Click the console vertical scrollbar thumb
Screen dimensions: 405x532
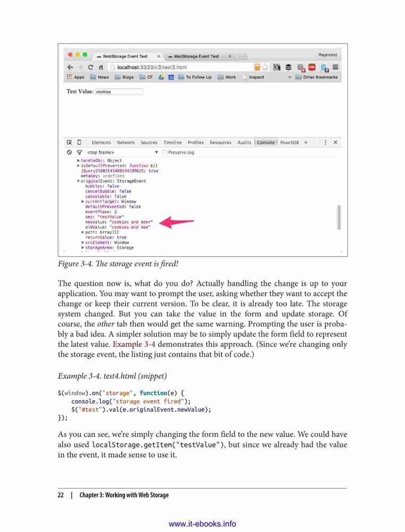pyautogui.click(x=338, y=217)
